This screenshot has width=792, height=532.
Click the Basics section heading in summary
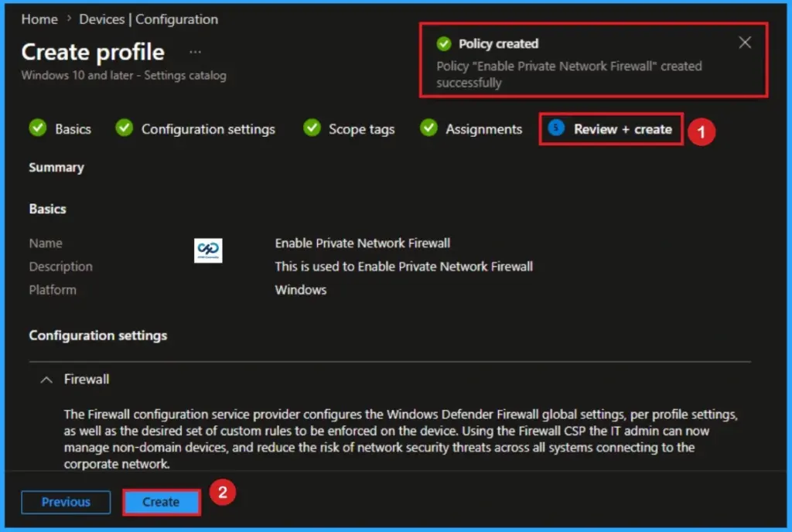click(47, 209)
